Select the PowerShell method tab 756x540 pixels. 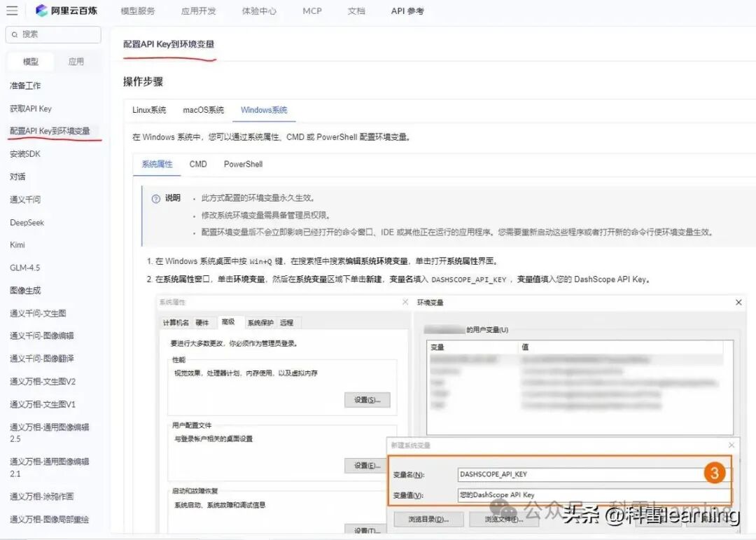point(243,164)
